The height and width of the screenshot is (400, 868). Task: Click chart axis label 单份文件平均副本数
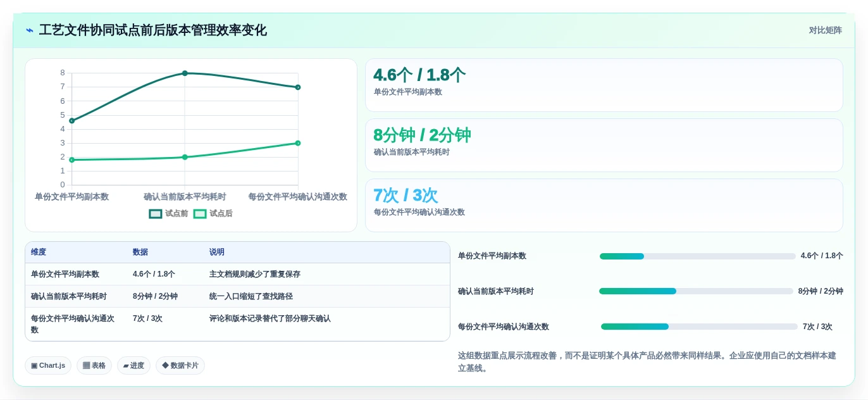click(x=71, y=197)
